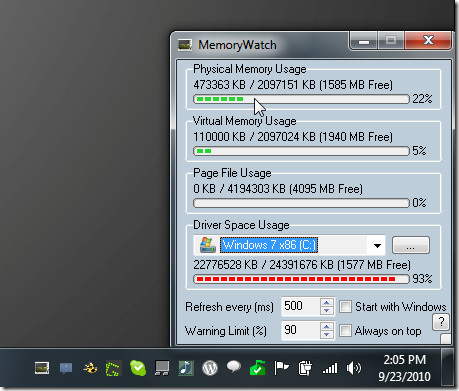Screen dimensions: 459x391
Task: Click the blue chat bubble tray icon
Action: 66,368
